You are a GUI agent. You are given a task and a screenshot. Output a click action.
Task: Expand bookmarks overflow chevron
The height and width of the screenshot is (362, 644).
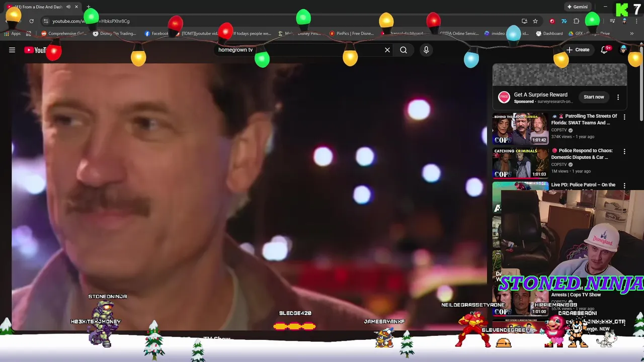coord(631,34)
